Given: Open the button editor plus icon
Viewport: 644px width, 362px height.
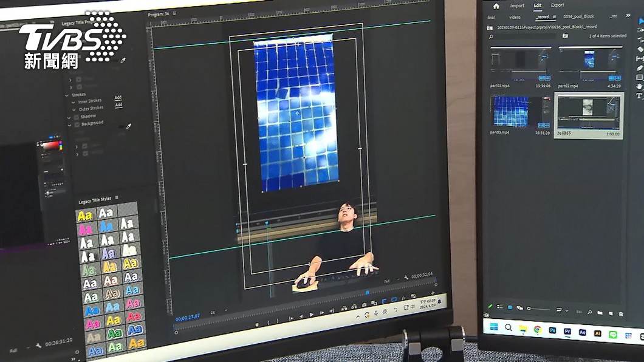Looking at the screenshot, I should (x=433, y=293).
